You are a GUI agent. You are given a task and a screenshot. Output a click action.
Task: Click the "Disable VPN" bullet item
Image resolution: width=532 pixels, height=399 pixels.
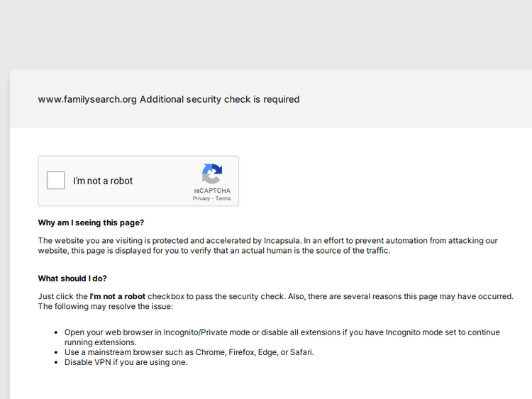pyautogui.click(x=126, y=362)
